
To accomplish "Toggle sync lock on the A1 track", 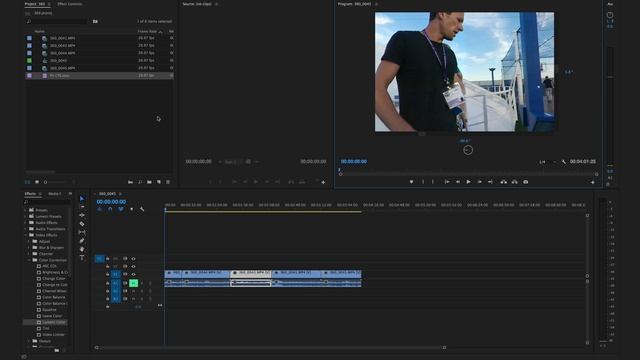I will point(125,283).
